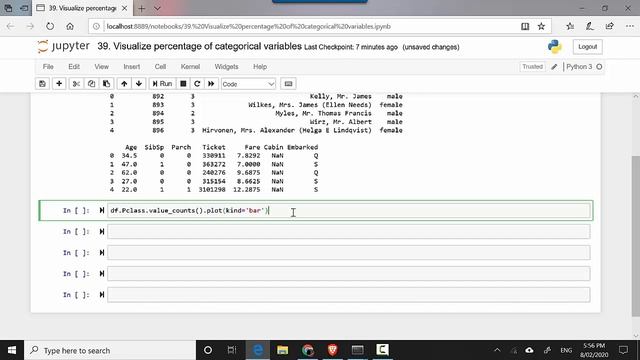The height and width of the screenshot is (360, 640).
Task: Cut selected cells with the scissors icon
Action: coord(76,84)
